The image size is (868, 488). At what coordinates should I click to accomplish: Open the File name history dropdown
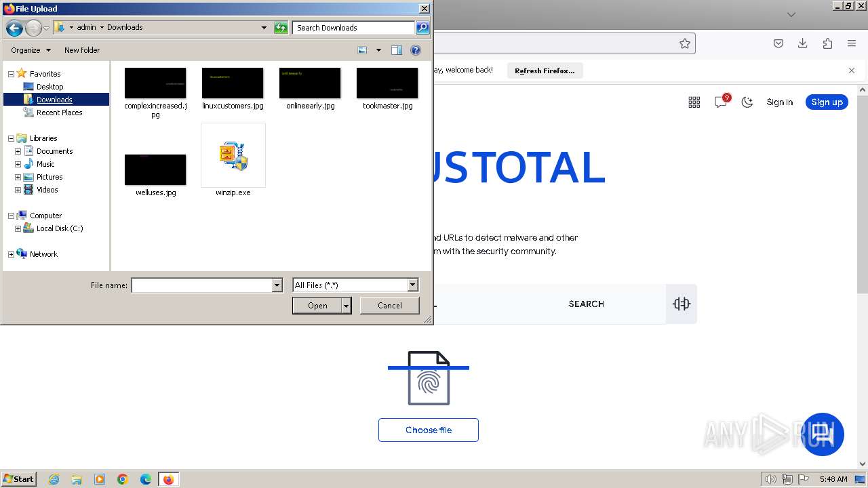277,285
